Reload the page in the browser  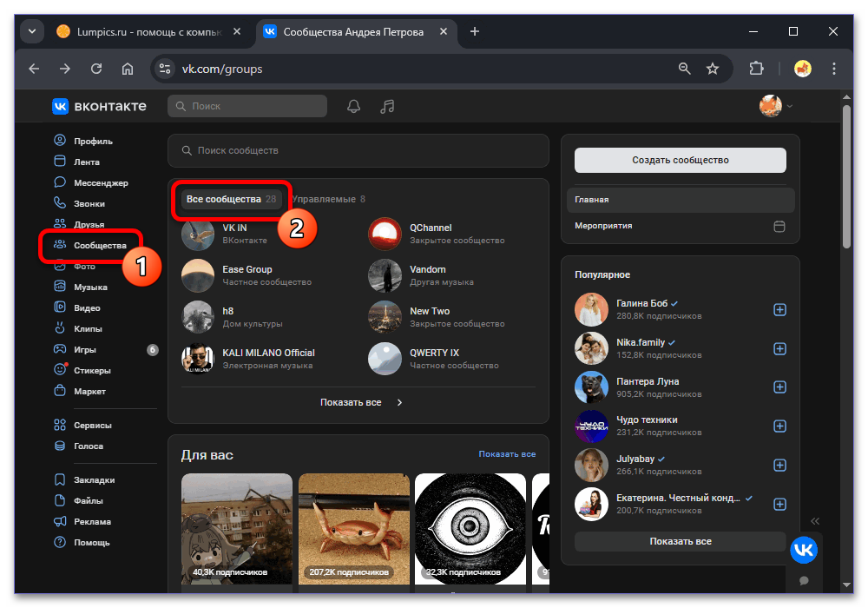point(96,69)
